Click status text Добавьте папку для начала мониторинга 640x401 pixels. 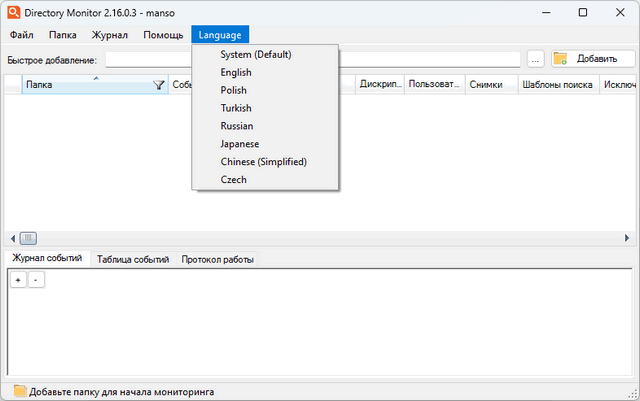click(x=122, y=392)
